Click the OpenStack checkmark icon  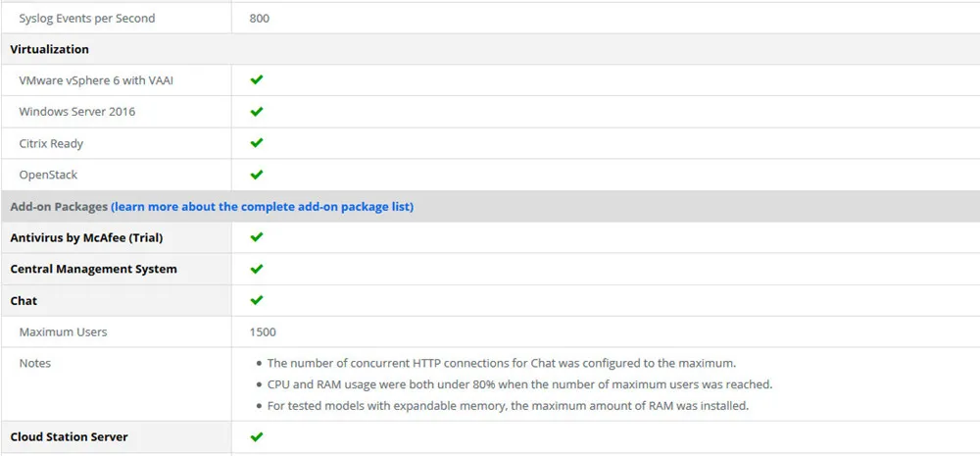coord(256,175)
